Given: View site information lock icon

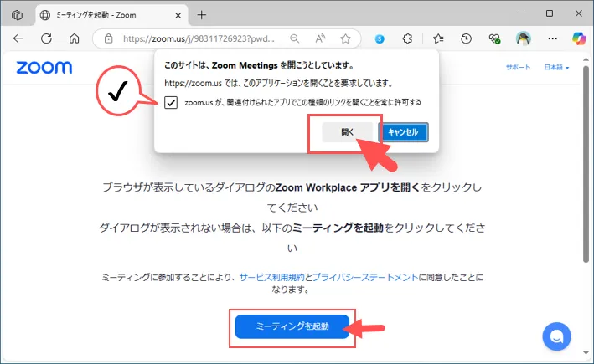Looking at the screenshot, I should point(109,38).
